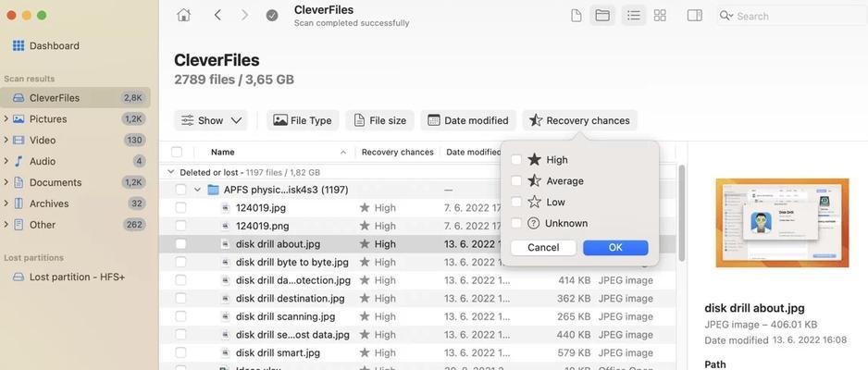Expand the Audio sidebar chevron
This screenshot has height=370, width=868.
pyautogui.click(x=6, y=161)
